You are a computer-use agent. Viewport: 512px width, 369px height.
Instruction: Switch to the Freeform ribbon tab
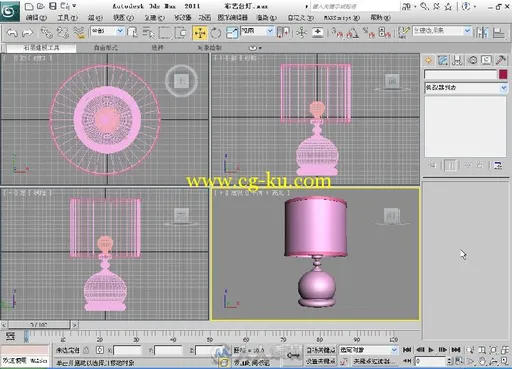(x=106, y=48)
